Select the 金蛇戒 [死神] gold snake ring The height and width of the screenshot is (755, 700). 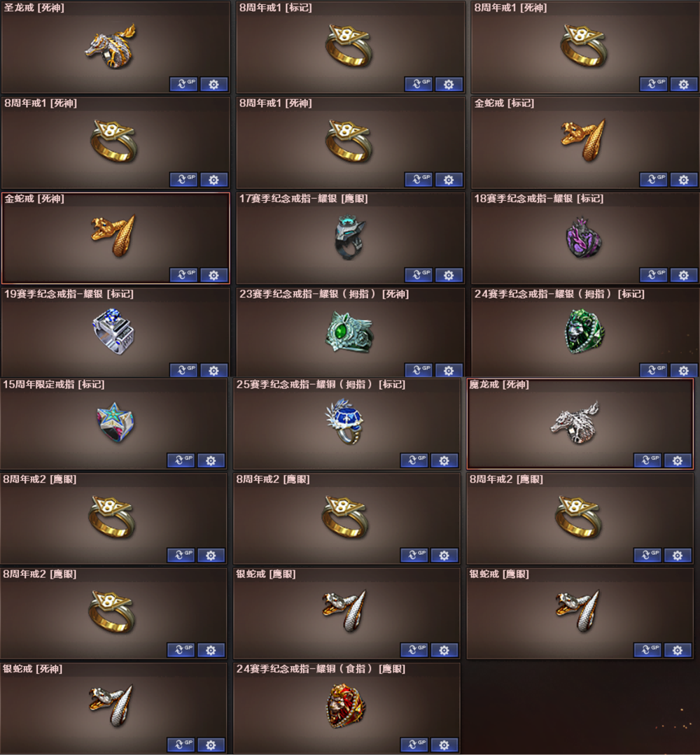(114, 236)
